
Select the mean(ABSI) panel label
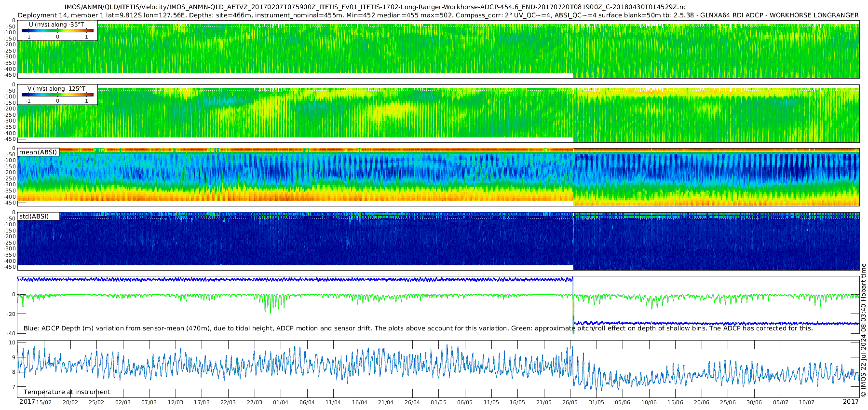pos(38,152)
